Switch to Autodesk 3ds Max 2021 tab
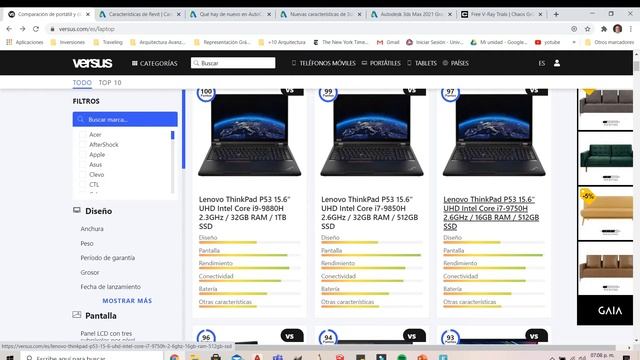This screenshot has height=360, width=640. click(x=411, y=14)
